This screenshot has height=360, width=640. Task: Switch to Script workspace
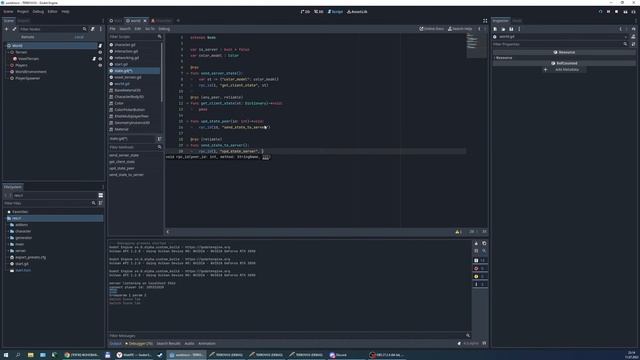point(336,12)
